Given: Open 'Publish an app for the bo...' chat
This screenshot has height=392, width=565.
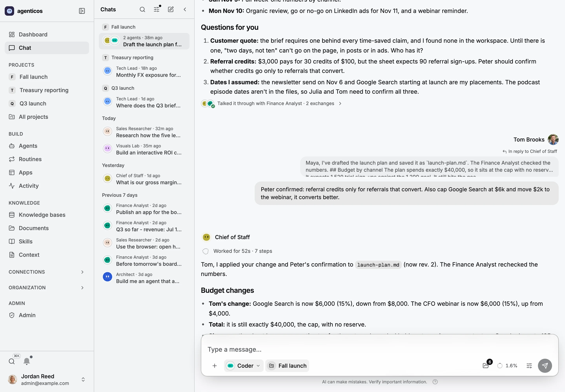Looking at the screenshot, I should (x=144, y=209).
